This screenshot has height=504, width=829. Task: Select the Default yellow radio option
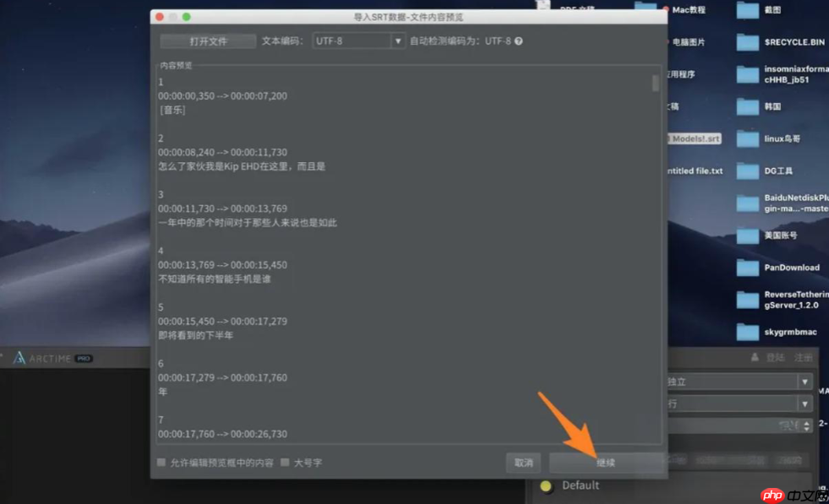[x=545, y=485]
